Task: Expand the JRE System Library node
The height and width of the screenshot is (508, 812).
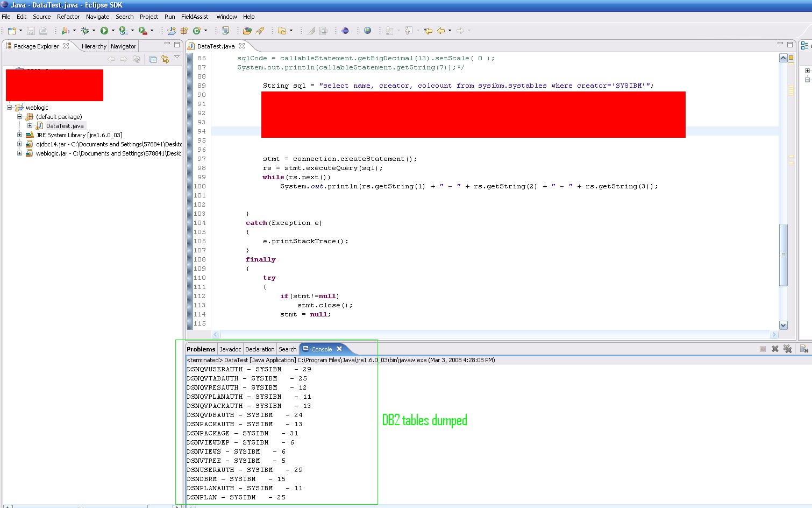Action: click(19, 135)
